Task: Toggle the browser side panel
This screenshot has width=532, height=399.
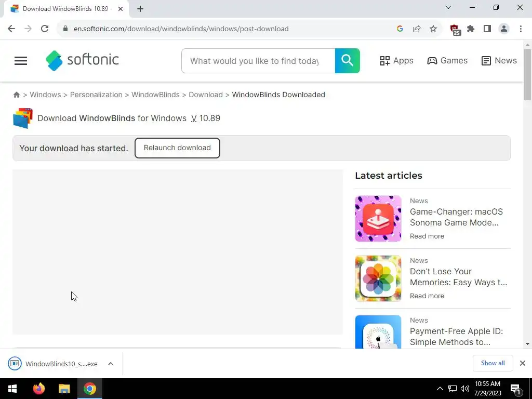Action: (487, 29)
